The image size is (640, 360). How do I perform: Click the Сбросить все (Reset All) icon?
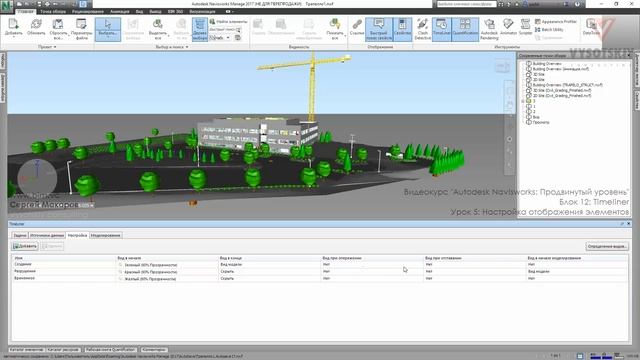pyautogui.click(x=58, y=29)
